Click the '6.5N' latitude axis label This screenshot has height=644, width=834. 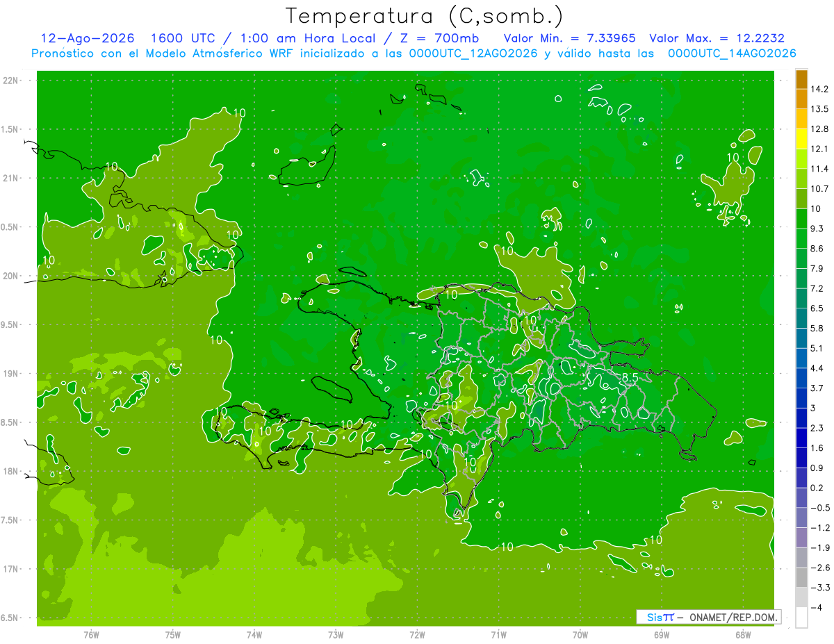(9, 618)
